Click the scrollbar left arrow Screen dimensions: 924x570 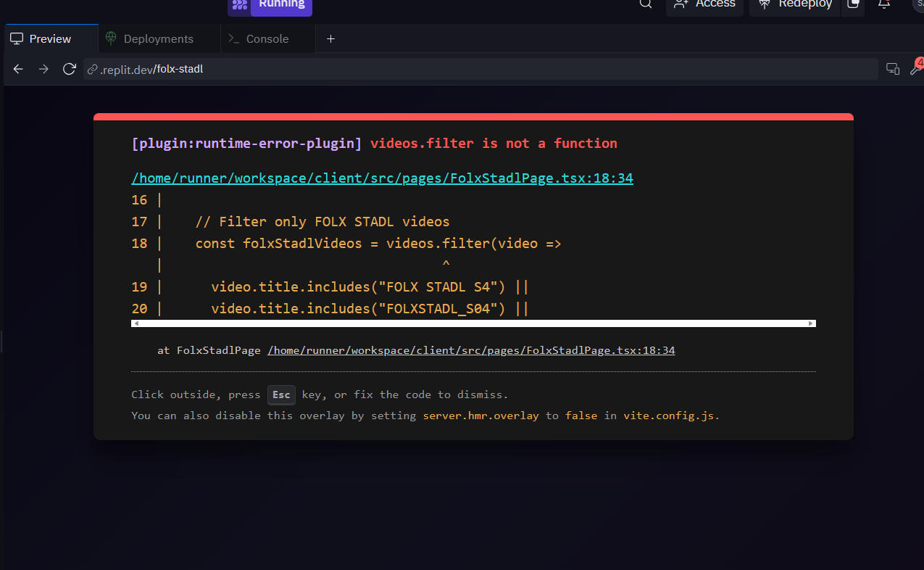[136, 323]
